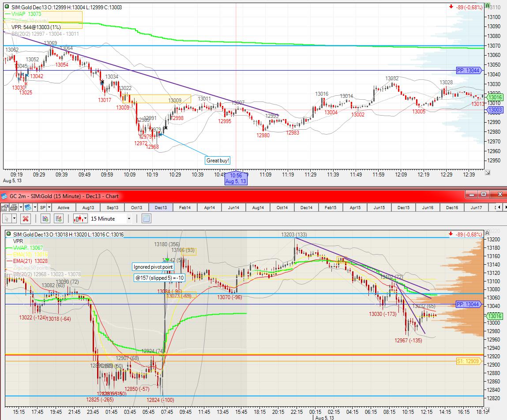The image size is (507, 420).
Task: Select the 'Ignored pivot point' annotation
Action: [x=153, y=267]
